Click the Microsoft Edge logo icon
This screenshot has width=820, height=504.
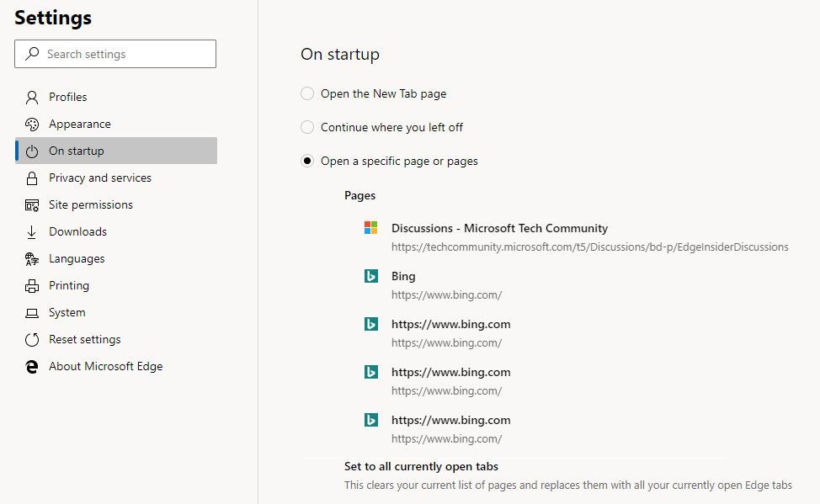(x=32, y=367)
